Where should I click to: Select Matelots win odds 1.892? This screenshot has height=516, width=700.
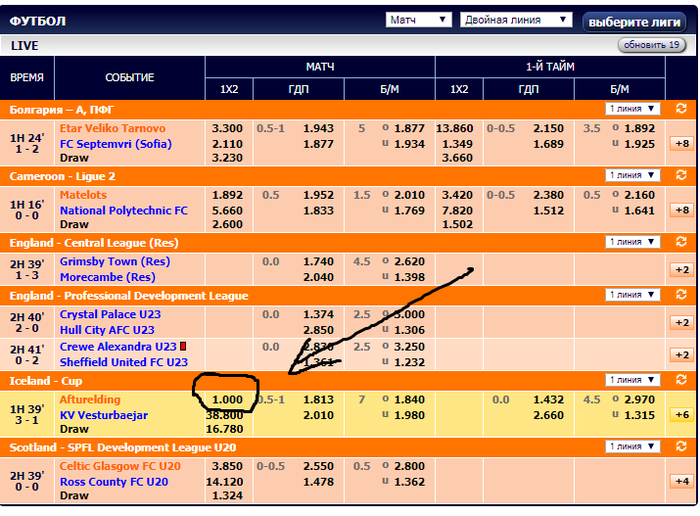tap(227, 195)
